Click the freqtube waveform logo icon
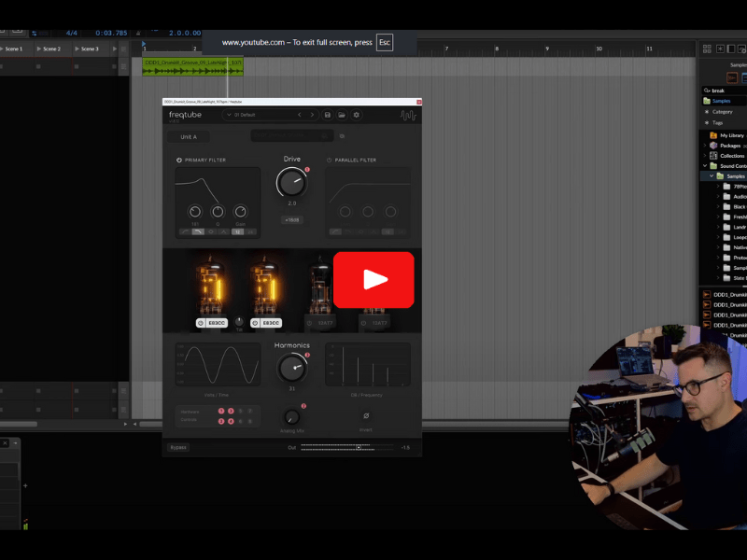Screen dimensions: 747x560 tap(408, 115)
